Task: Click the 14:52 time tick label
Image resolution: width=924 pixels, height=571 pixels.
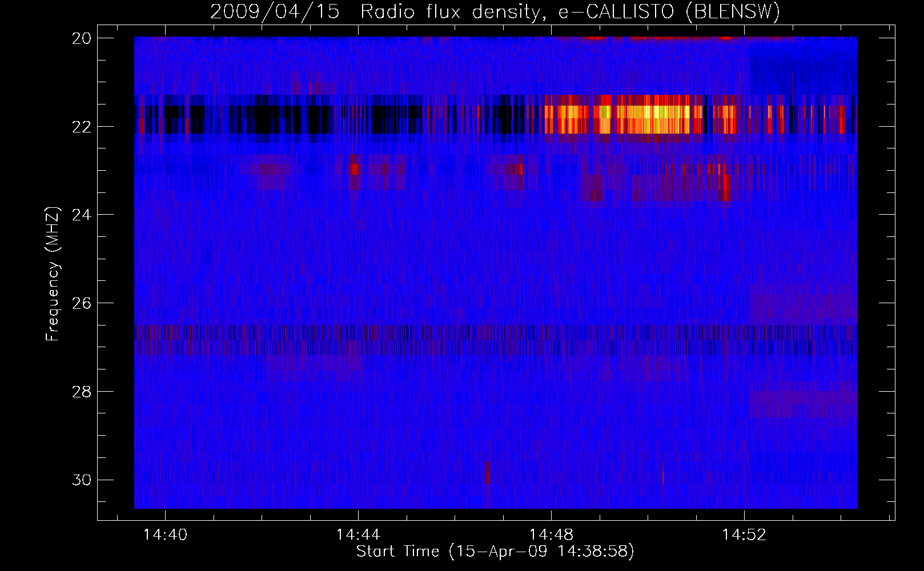Action: [744, 535]
